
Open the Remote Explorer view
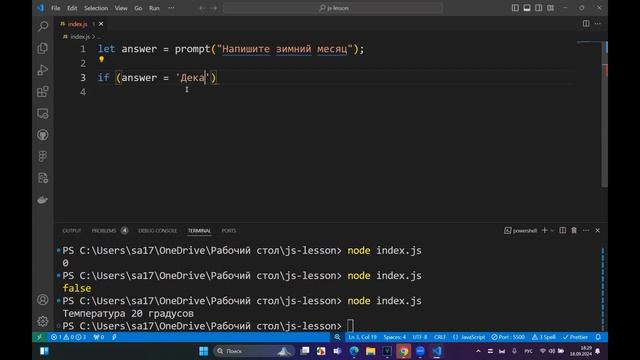tap(42, 113)
